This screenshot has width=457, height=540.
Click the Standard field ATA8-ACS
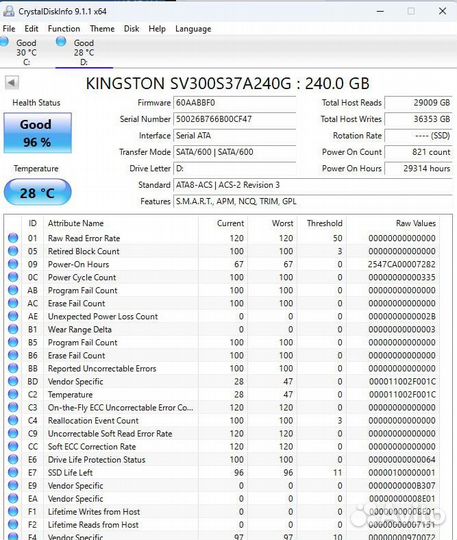coord(313,185)
